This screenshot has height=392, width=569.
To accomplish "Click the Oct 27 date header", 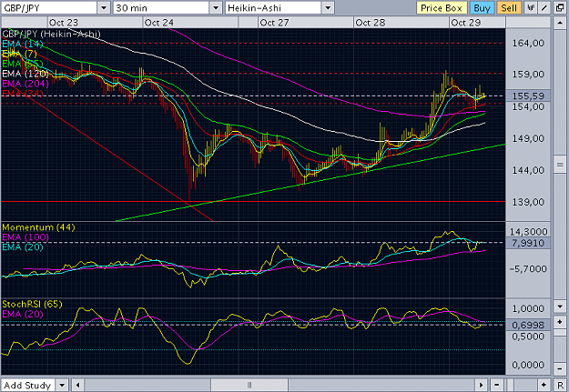I will 274,23.
